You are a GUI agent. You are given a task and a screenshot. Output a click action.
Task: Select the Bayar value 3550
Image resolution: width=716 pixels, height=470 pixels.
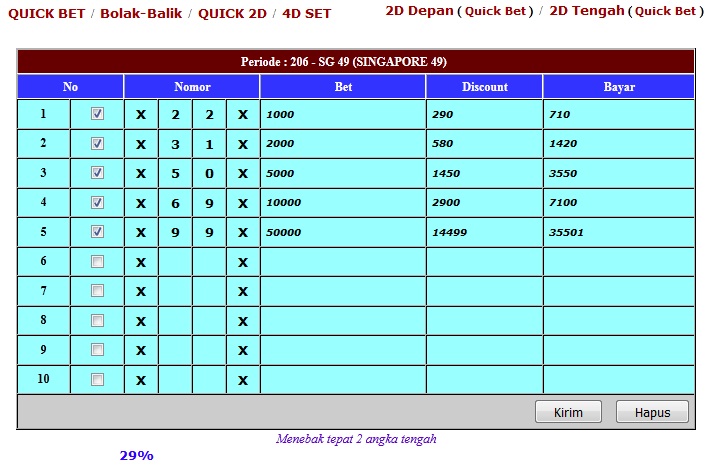coord(563,174)
